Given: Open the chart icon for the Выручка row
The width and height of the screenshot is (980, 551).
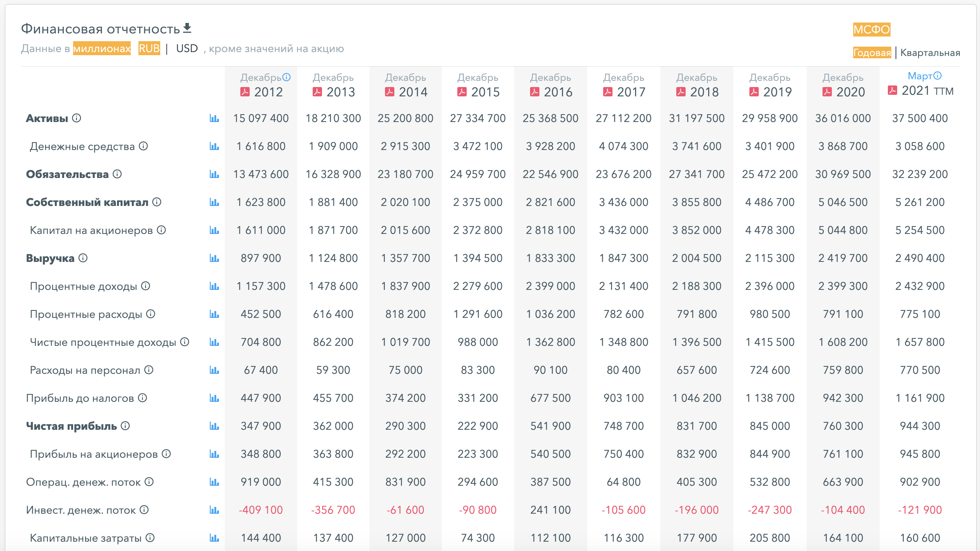Looking at the screenshot, I should coord(214,258).
